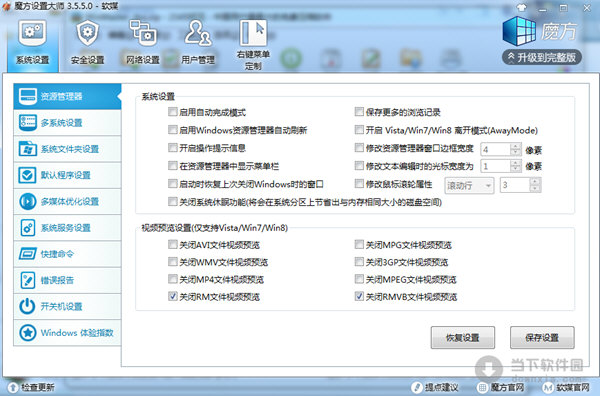
Task: Check 关闭3GP文件视频预览 checkbox
Action: [359, 262]
